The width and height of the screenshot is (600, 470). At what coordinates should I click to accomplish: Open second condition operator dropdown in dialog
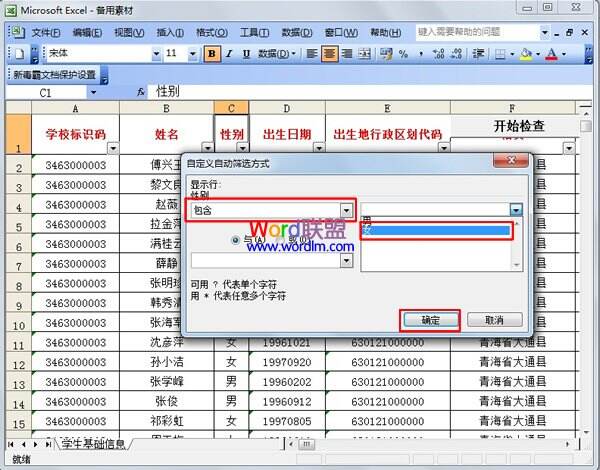coord(346,261)
